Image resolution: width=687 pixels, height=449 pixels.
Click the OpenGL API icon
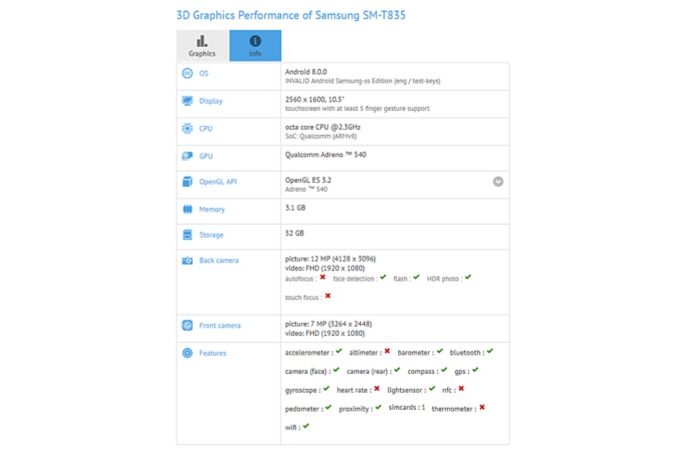pos(187,181)
